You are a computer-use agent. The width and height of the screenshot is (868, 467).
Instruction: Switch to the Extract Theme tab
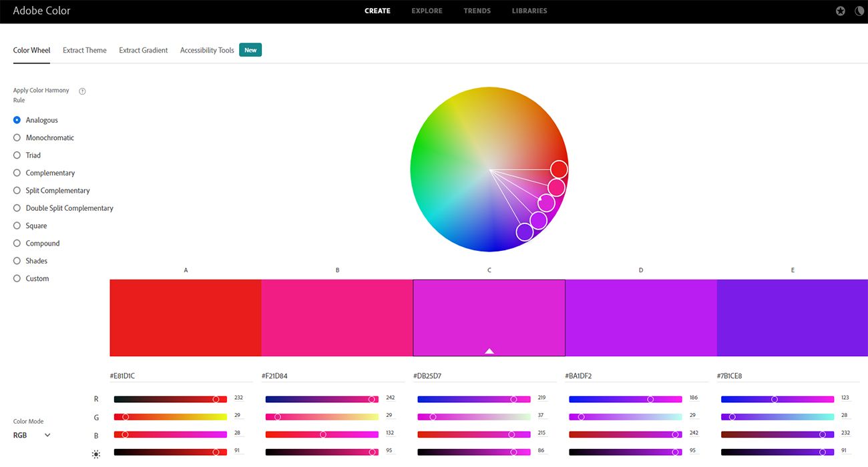coord(85,50)
